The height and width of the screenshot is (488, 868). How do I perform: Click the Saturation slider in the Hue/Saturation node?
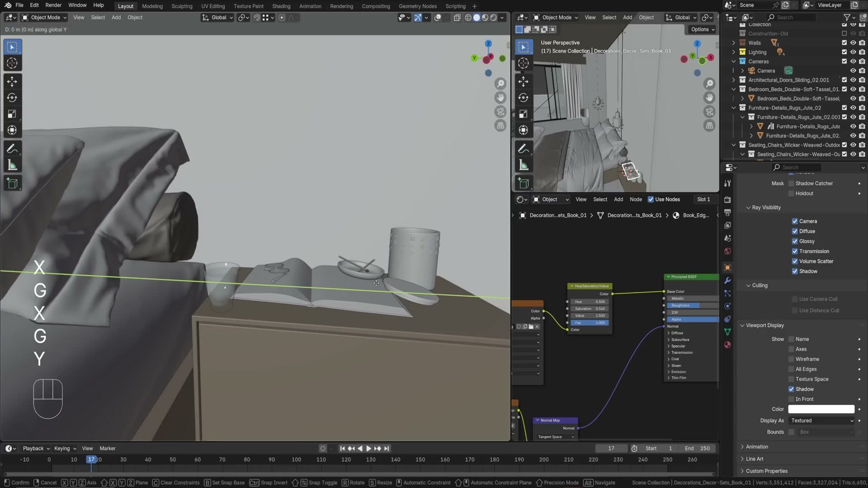pos(590,309)
